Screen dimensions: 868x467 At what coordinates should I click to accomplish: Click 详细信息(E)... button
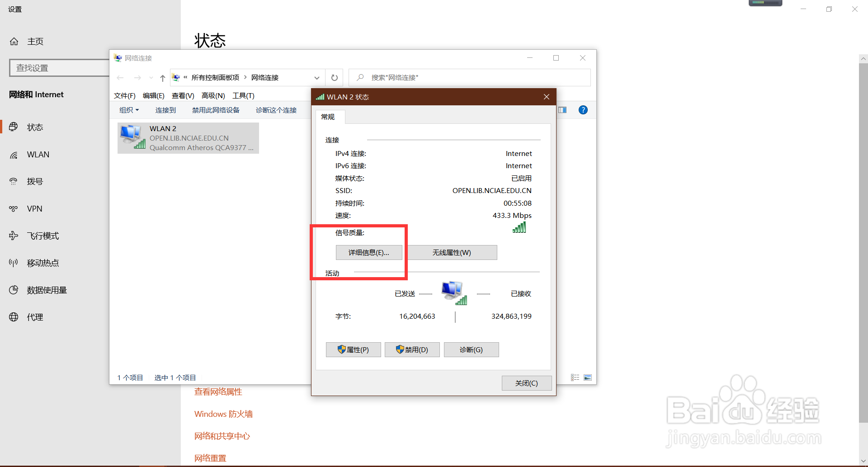click(x=369, y=252)
